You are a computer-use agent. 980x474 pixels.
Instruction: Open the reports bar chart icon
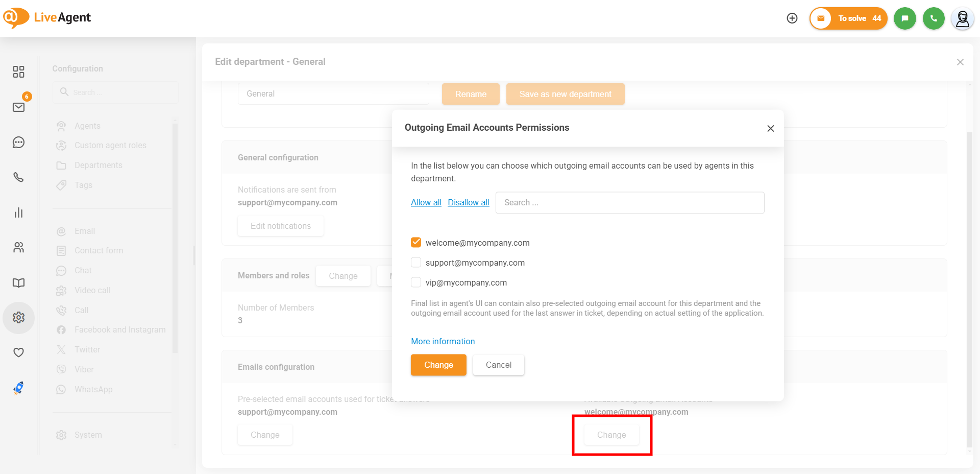pos(19,212)
